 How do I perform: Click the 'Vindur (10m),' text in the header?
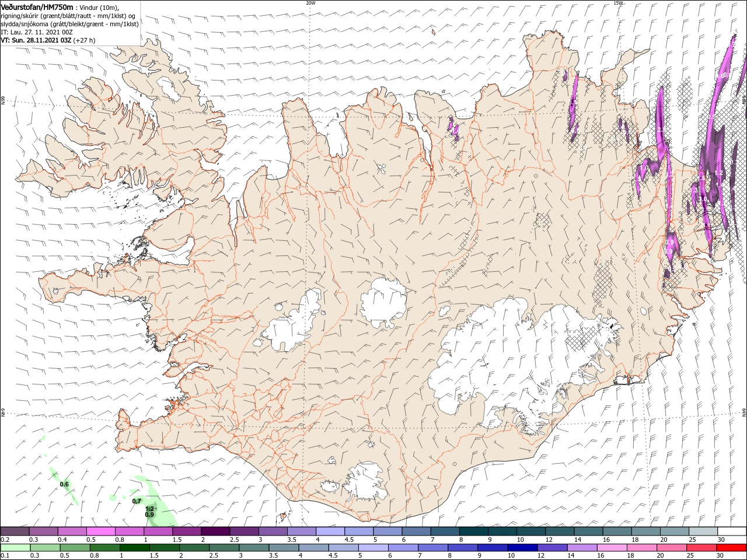pyautogui.click(x=99, y=7)
